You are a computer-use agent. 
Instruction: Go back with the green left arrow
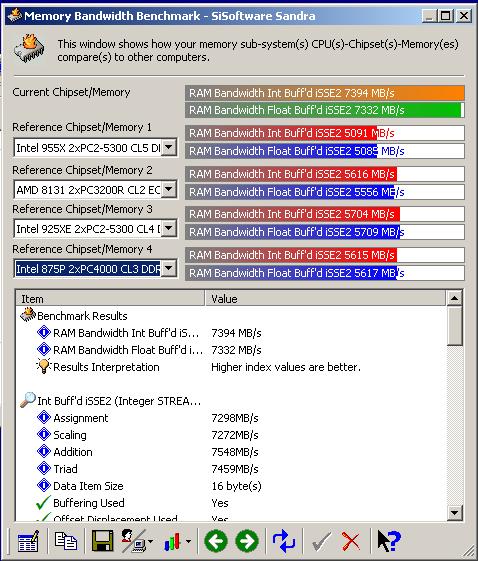click(216, 541)
